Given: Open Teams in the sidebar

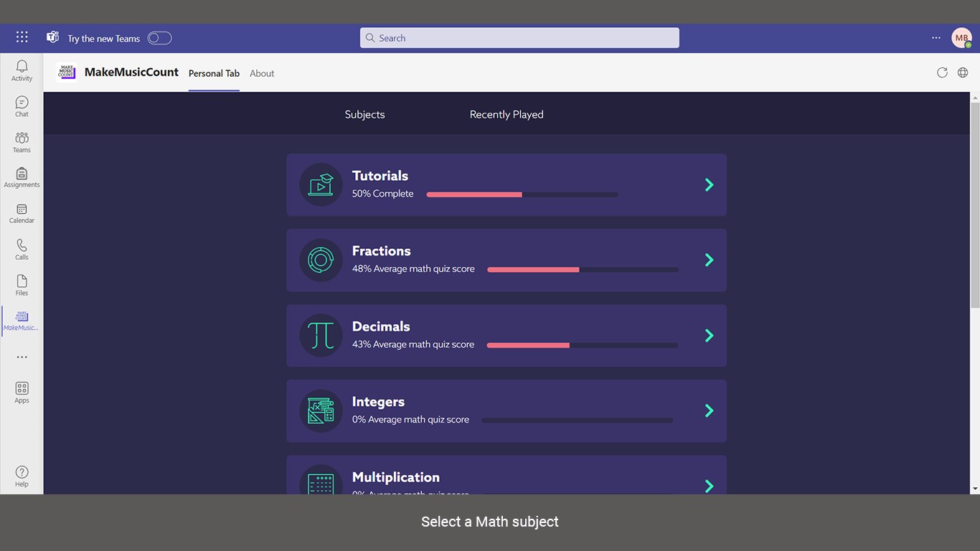Looking at the screenshot, I should click(x=22, y=142).
